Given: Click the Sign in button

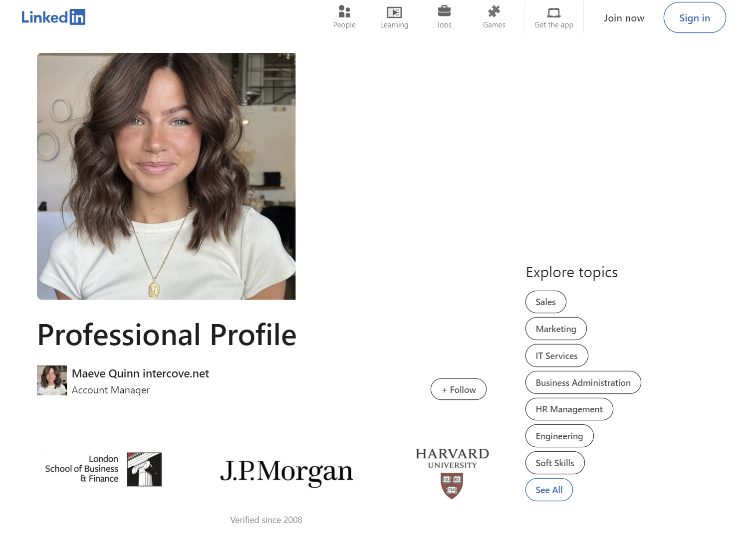Looking at the screenshot, I should [695, 17].
